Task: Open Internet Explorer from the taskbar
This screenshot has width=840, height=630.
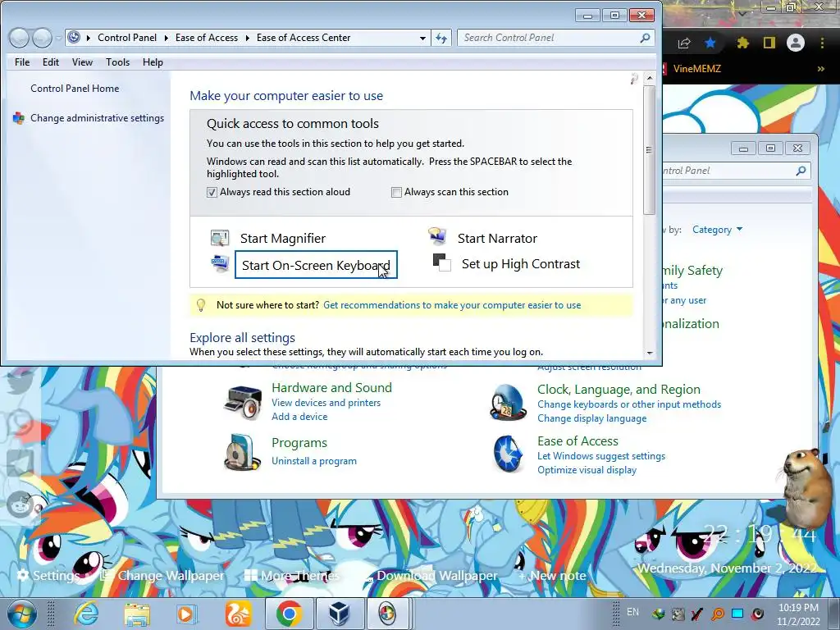Action: click(85, 614)
